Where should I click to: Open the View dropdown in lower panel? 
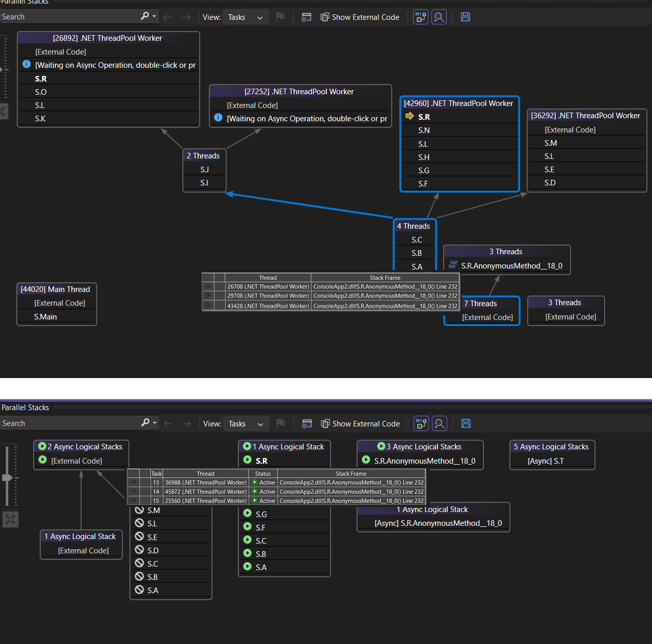click(x=246, y=423)
